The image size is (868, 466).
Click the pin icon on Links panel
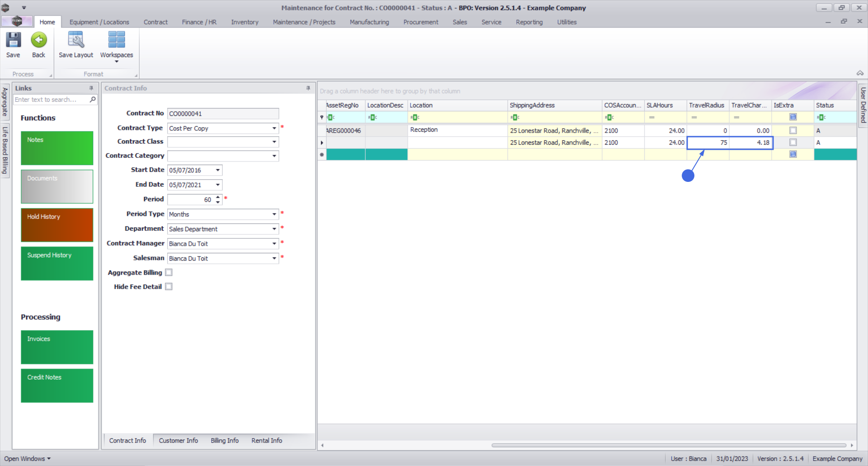click(x=91, y=88)
